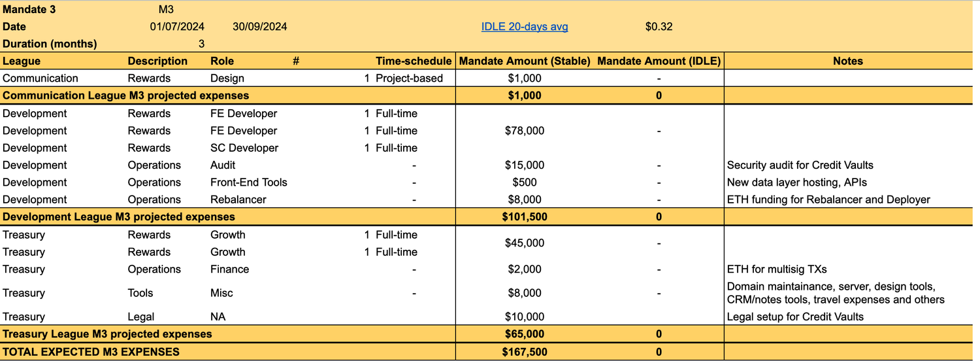
Task: Click the ETH for multisig TXs note
Action: point(777,269)
